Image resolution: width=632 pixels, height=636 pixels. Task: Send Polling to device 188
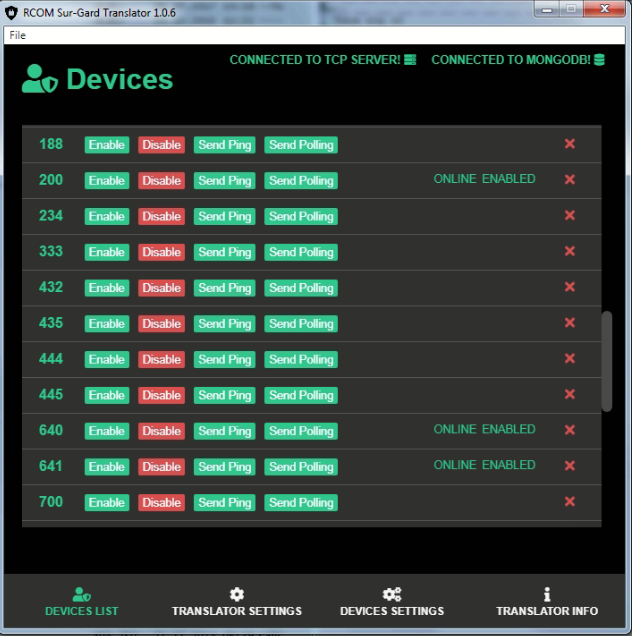click(301, 145)
